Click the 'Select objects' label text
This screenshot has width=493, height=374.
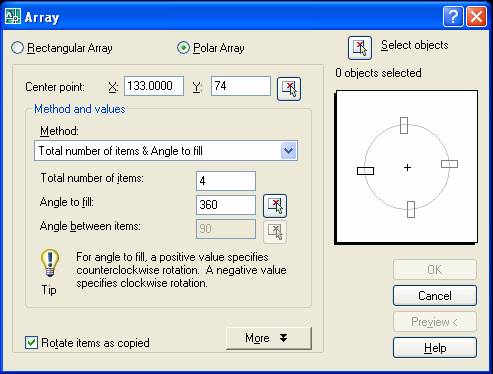(x=415, y=45)
